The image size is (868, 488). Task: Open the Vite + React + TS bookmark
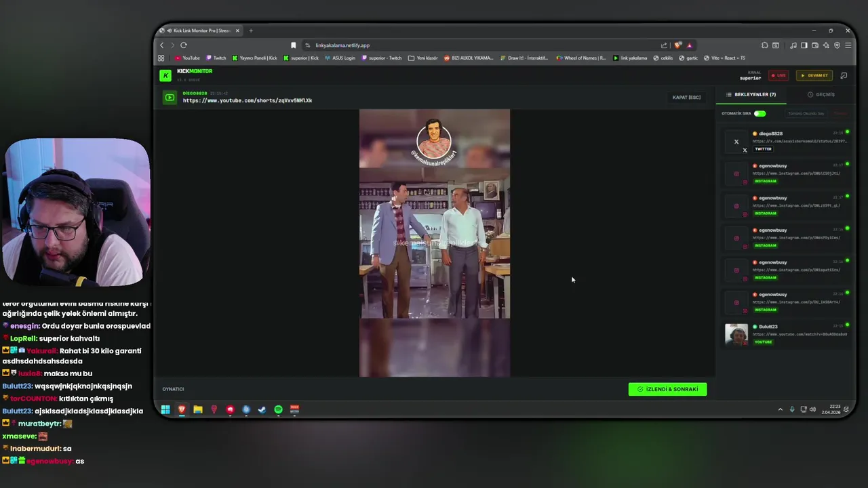[725, 58]
